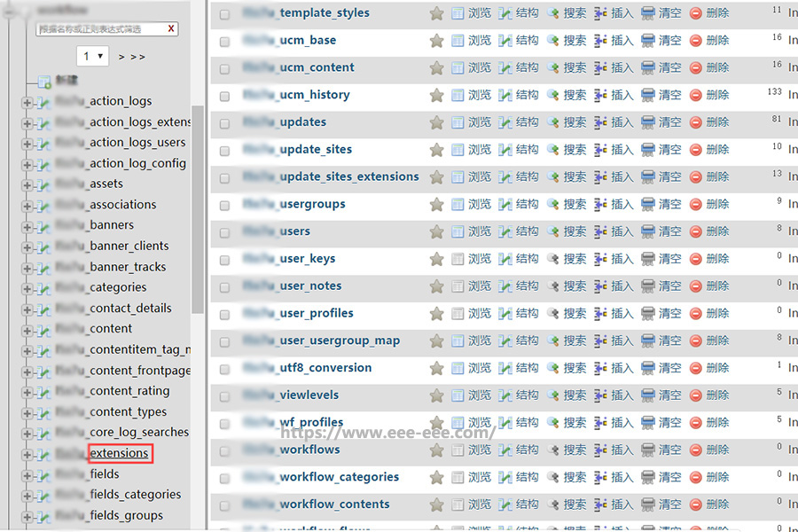Click the search icon in usergroups row

(553, 204)
